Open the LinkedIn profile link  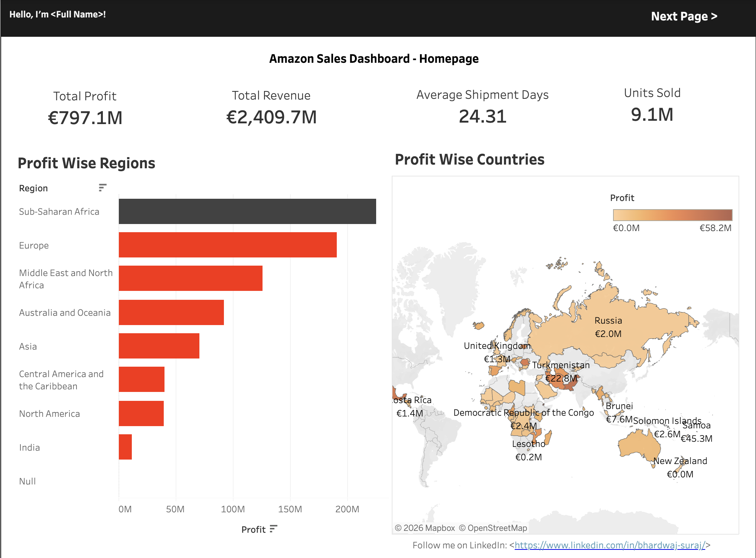[x=609, y=545]
